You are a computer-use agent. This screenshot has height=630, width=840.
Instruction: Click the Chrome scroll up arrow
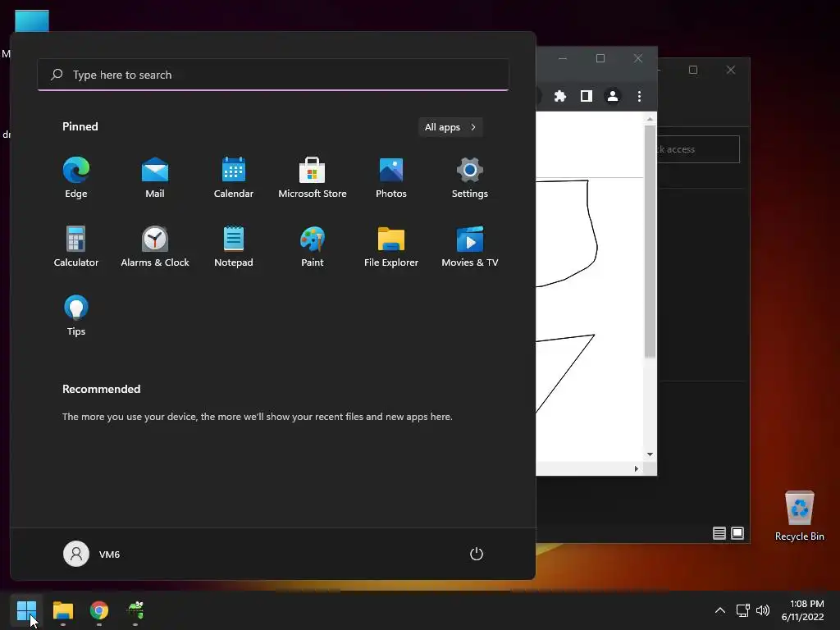[650, 119]
